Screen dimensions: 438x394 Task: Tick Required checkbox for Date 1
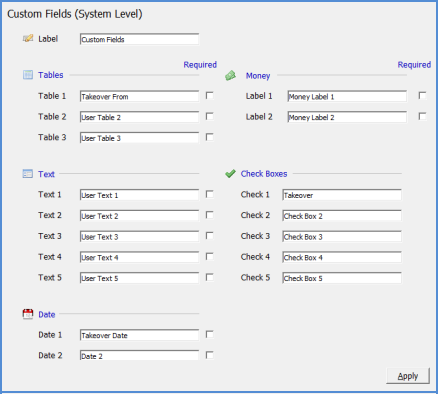[210, 334]
